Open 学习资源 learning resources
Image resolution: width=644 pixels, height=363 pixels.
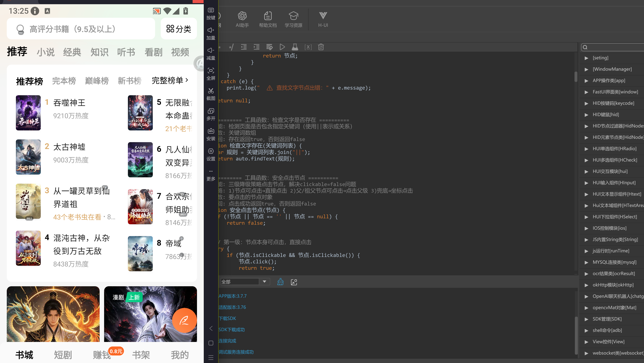294,19
